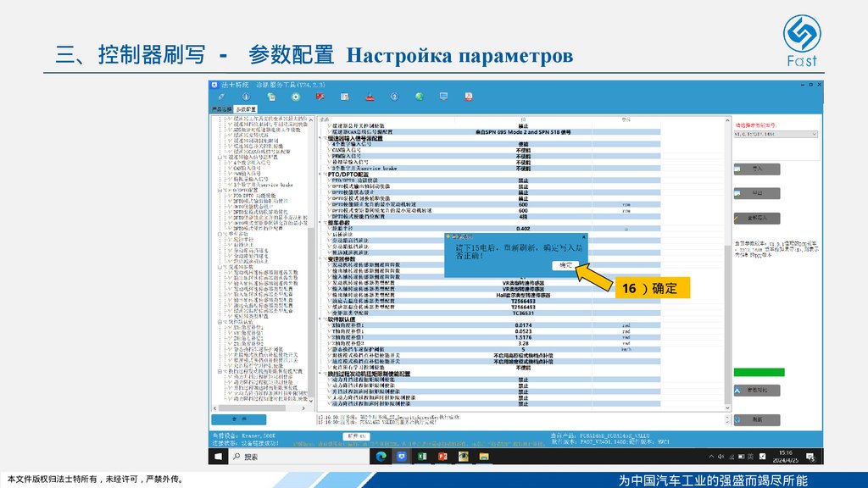Confirm the dialog with 确定 button
The height and width of the screenshot is (488, 868).
(565, 265)
